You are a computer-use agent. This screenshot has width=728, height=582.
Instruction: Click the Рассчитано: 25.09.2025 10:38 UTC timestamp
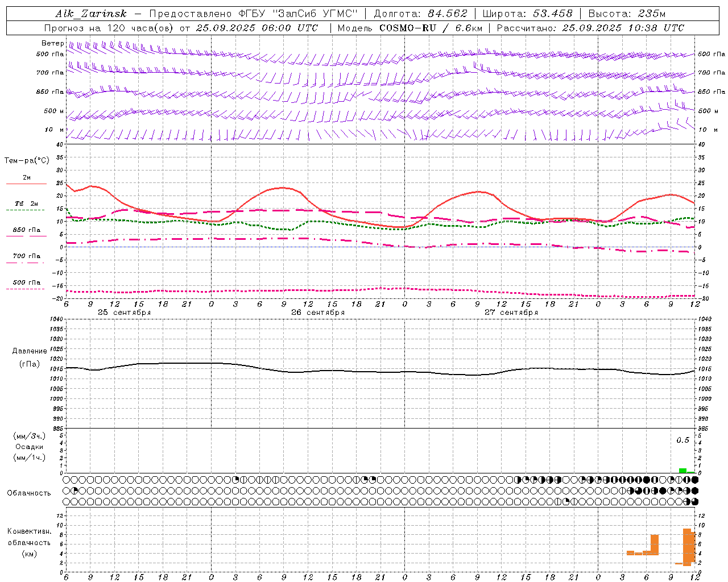pos(590,28)
